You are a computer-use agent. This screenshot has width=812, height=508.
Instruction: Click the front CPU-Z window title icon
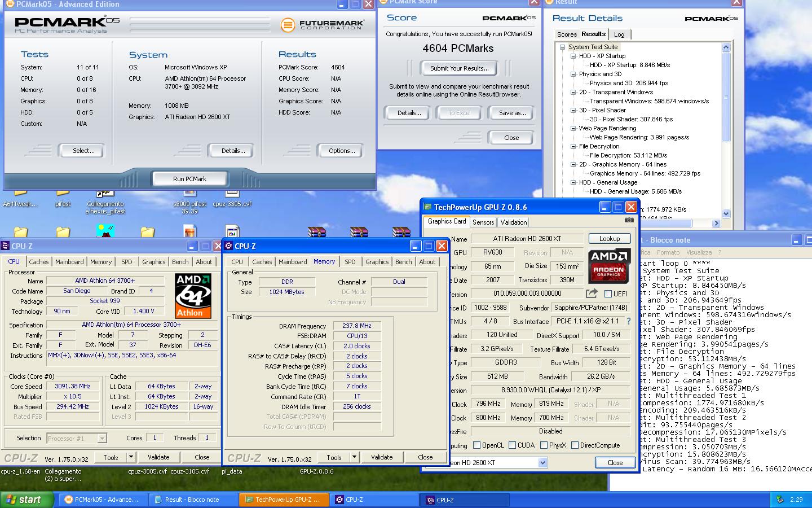[228, 246]
